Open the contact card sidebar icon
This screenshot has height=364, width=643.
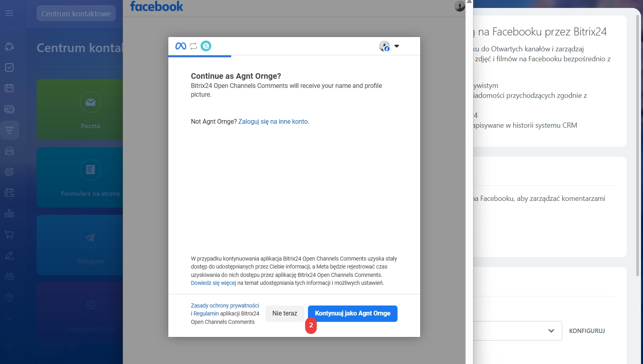(x=9, y=109)
